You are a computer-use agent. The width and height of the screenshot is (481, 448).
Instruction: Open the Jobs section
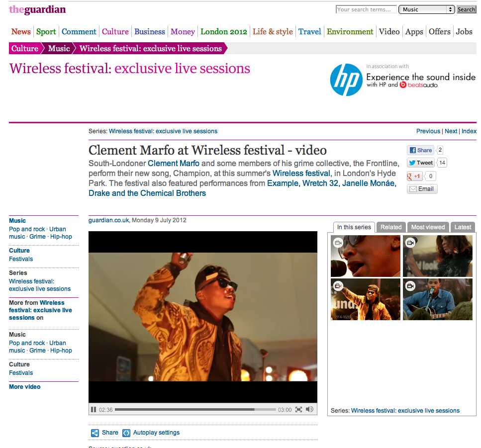[x=464, y=32]
